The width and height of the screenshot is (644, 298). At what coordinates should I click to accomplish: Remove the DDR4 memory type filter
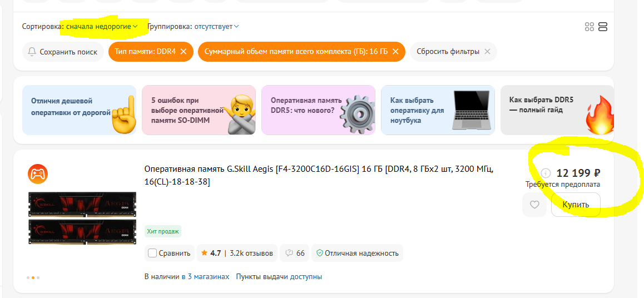click(x=184, y=52)
